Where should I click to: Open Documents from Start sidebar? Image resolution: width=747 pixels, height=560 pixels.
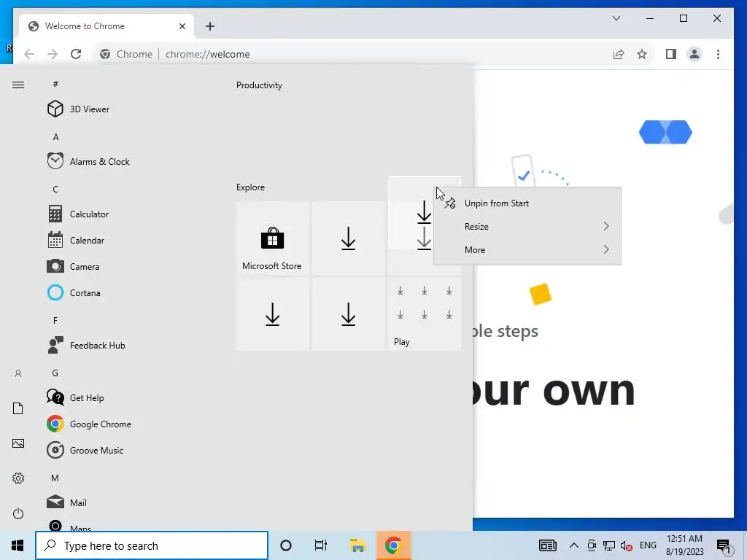[18, 408]
